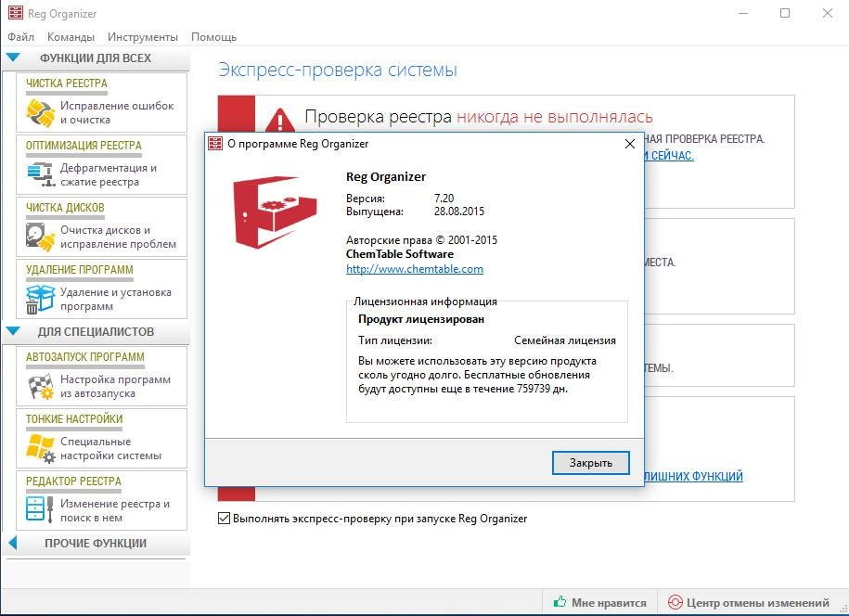
Task: Click the disk cleanup broom icon
Action: [40, 237]
